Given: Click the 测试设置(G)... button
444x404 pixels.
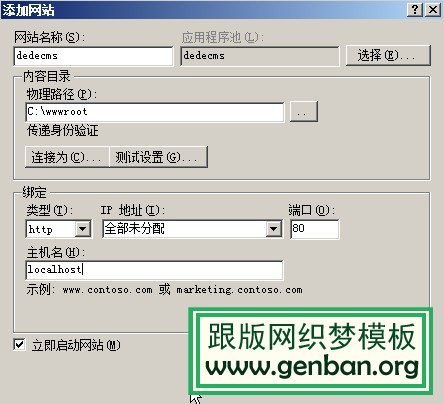Looking at the screenshot, I should (x=158, y=157).
